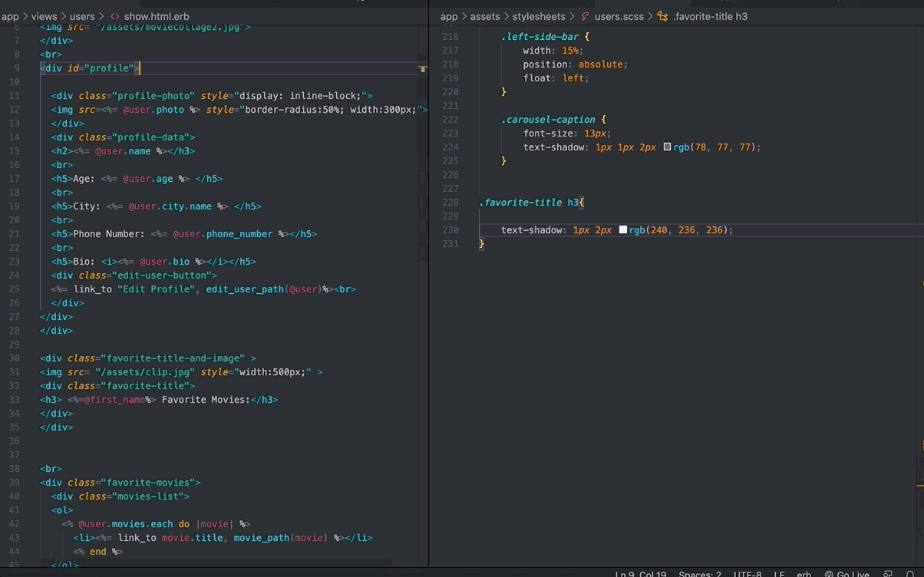Click line number 9 in left editor
Screen dimensions: 924x577
[x=17, y=68]
